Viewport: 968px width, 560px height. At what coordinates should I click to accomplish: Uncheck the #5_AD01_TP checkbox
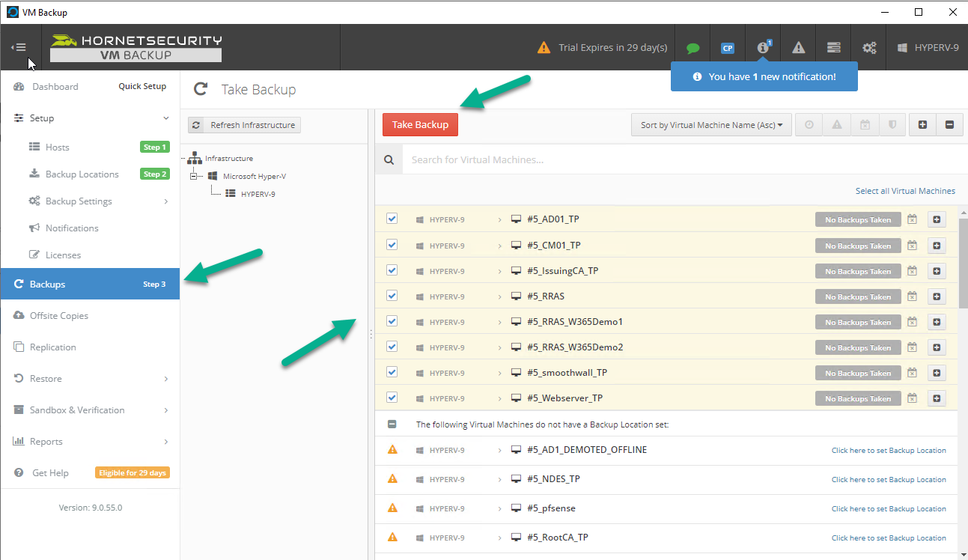tap(392, 219)
